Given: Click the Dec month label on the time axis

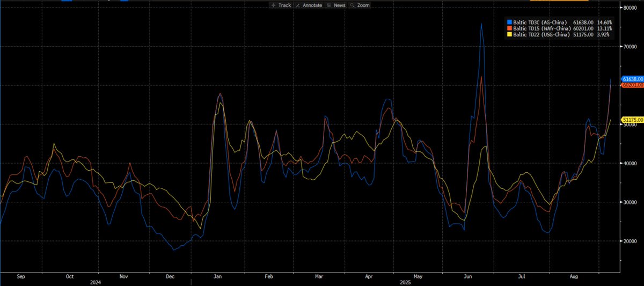Looking at the screenshot, I should click(170, 276).
